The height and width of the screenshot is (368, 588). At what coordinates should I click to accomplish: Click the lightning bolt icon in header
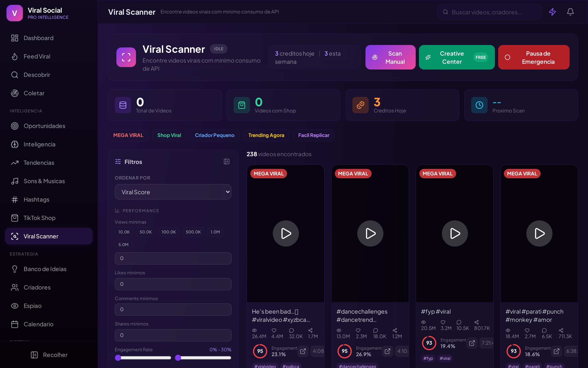click(552, 12)
